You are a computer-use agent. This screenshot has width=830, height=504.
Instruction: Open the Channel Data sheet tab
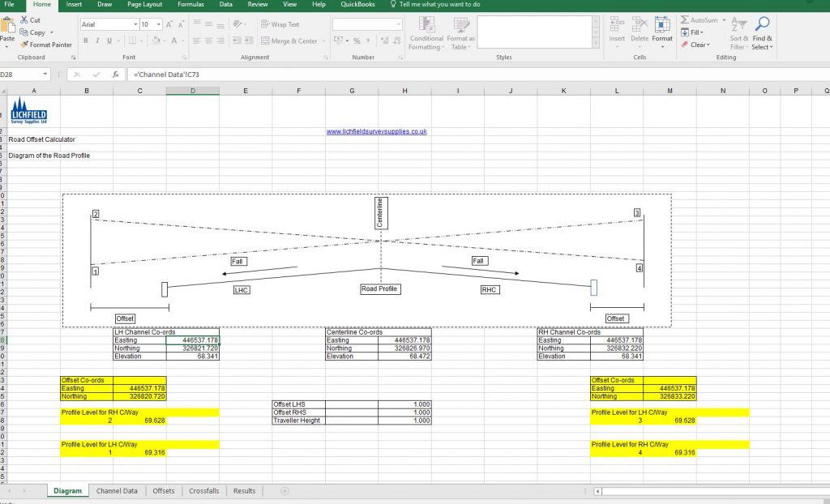coord(116,490)
